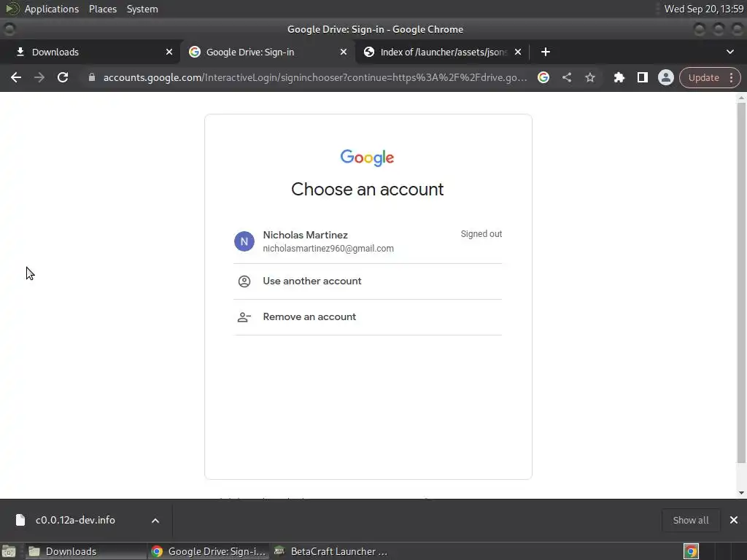
Task: Switch to Google Drive Sign-in taskbar window
Action: 208,551
